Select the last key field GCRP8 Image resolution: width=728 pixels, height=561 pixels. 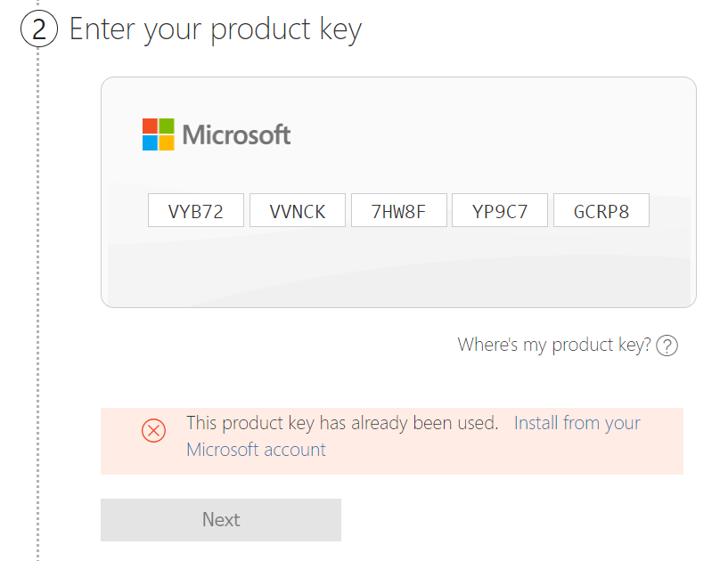[601, 212]
